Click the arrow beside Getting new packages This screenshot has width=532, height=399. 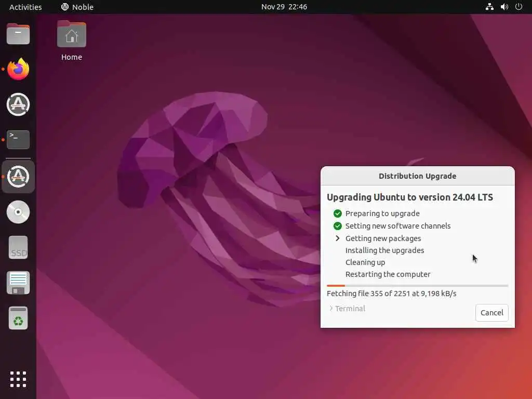click(x=338, y=238)
